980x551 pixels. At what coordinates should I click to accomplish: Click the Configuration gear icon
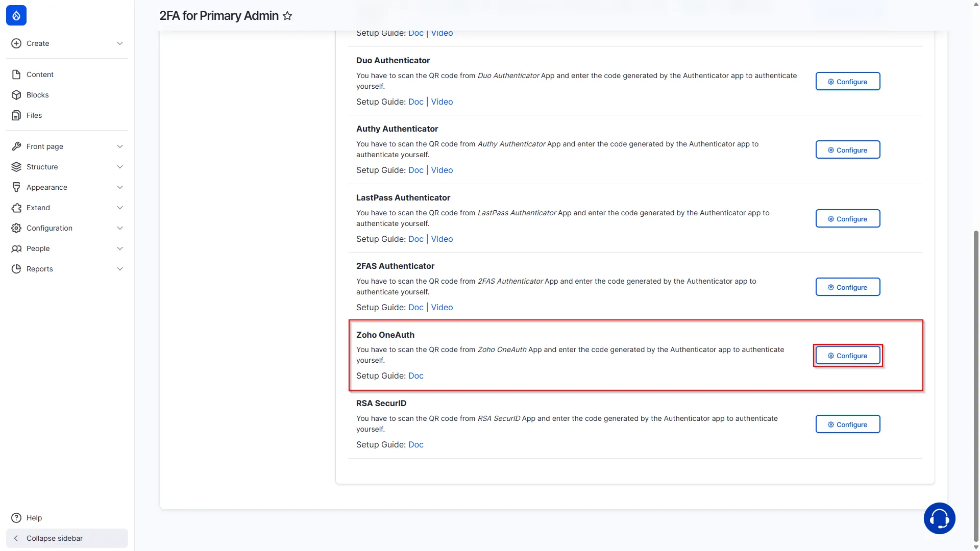tap(16, 228)
